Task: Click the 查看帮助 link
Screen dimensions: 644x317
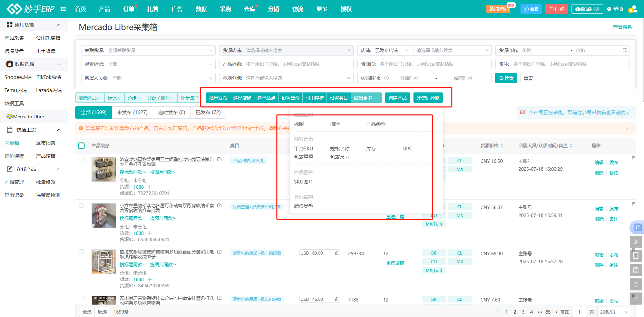Action: click(622, 27)
